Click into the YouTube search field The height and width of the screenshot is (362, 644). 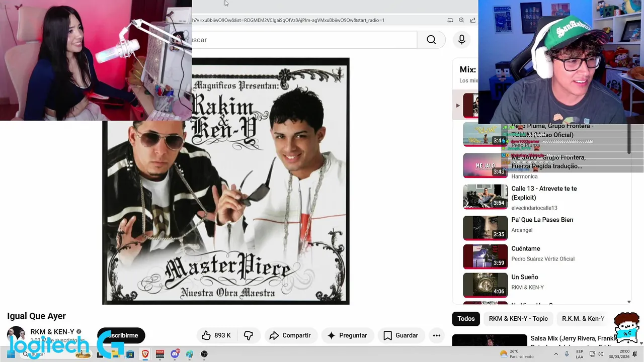coord(304,40)
